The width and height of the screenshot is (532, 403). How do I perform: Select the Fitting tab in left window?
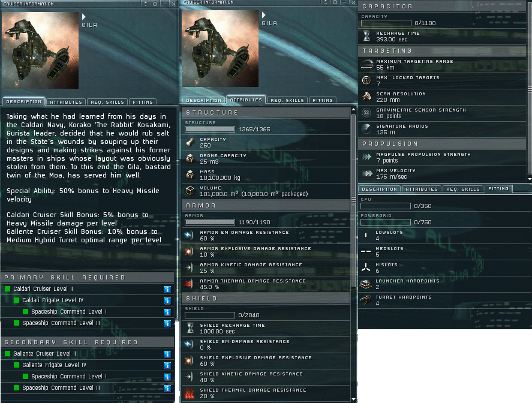coord(143,102)
